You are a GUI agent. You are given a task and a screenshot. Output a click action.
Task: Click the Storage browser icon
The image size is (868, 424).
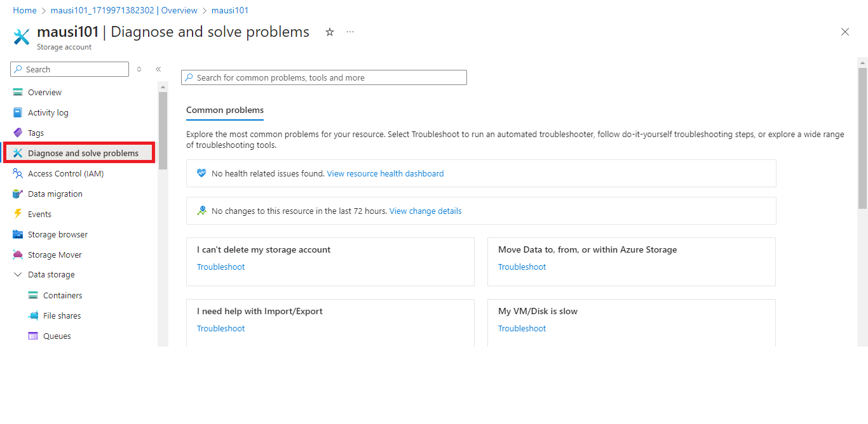click(x=18, y=234)
